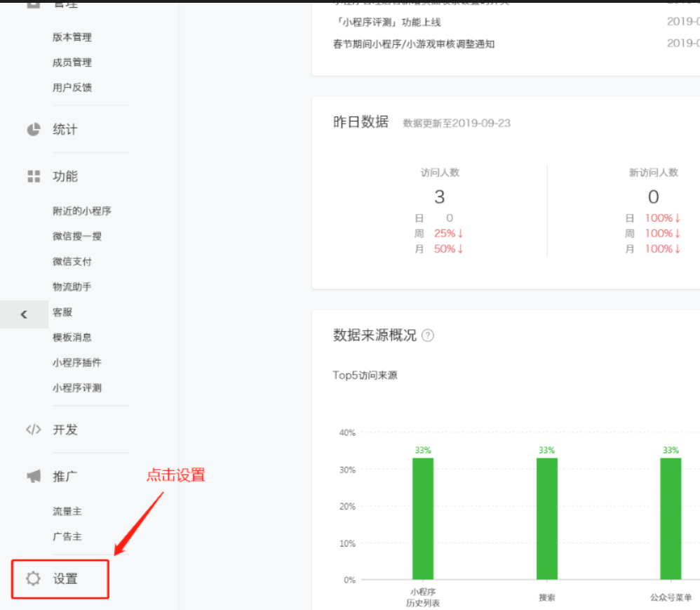The width and height of the screenshot is (700, 610).
Task: Click the code brackets icon beside 开发
Action: point(33,430)
